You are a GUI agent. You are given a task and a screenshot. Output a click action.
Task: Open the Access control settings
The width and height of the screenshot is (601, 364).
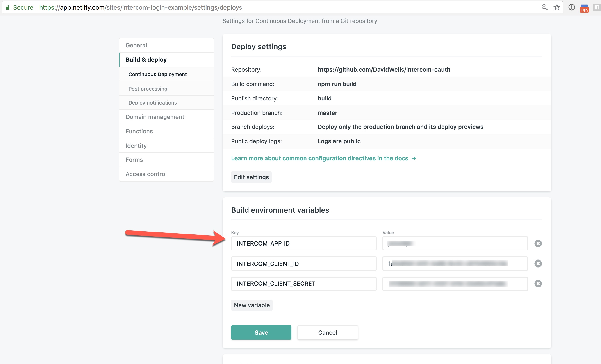(166, 174)
